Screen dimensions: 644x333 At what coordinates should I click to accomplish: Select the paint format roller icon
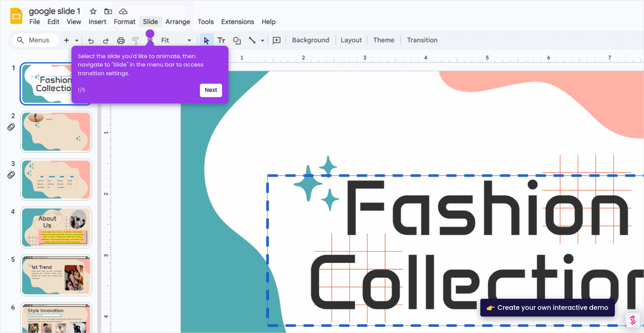[x=136, y=41]
